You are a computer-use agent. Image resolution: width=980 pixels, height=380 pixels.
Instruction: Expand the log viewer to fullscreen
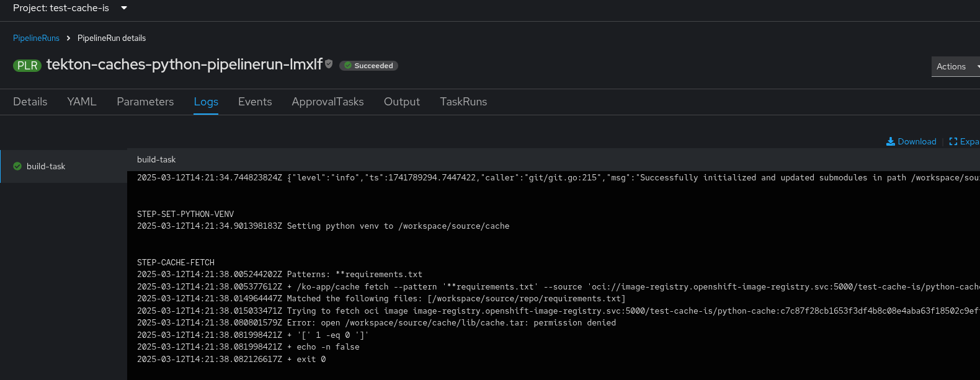click(x=964, y=141)
